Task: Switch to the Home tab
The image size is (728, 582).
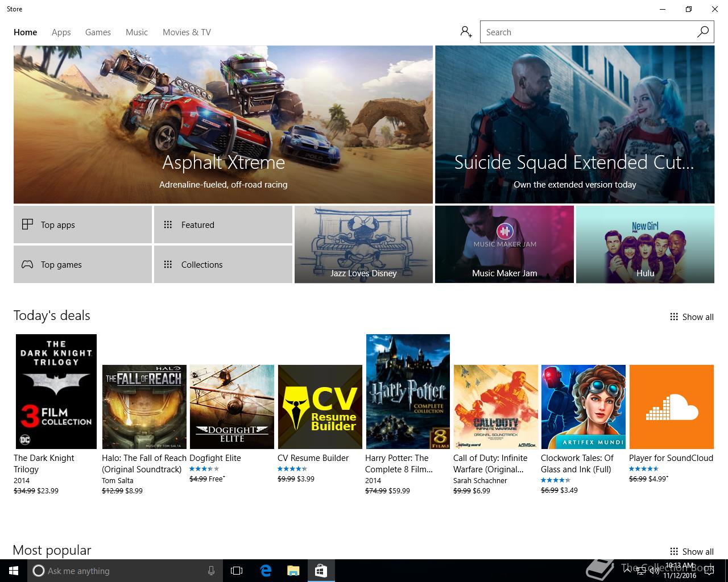Action: point(25,32)
